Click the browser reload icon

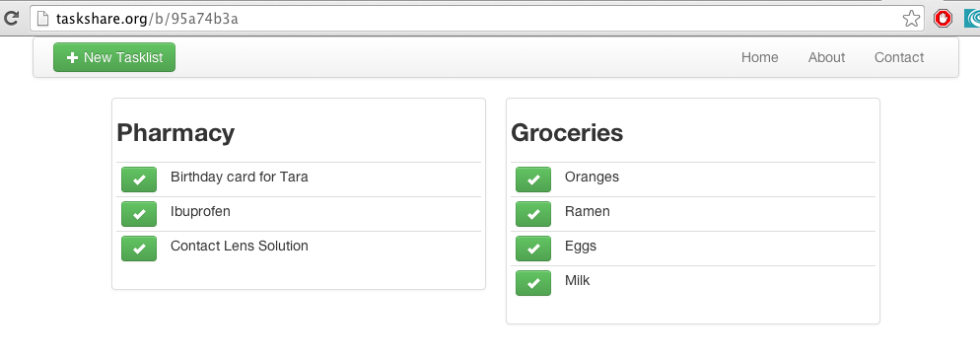[x=11, y=18]
